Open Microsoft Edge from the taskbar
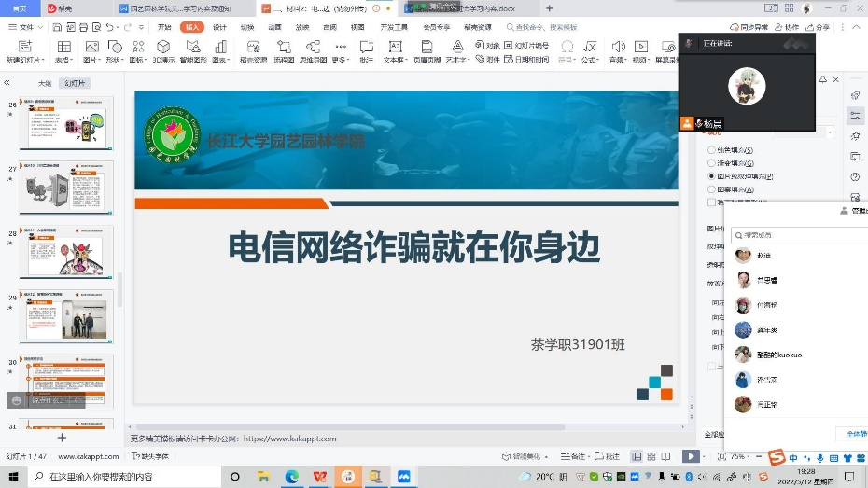Image resolution: width=868 pixels, height=488 pixels. pos(291,476)
